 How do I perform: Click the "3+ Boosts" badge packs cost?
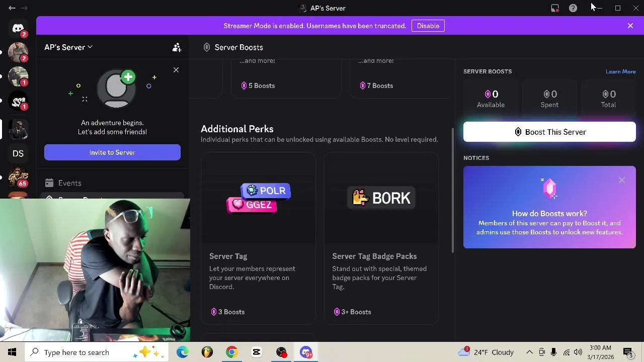[352, 312]
